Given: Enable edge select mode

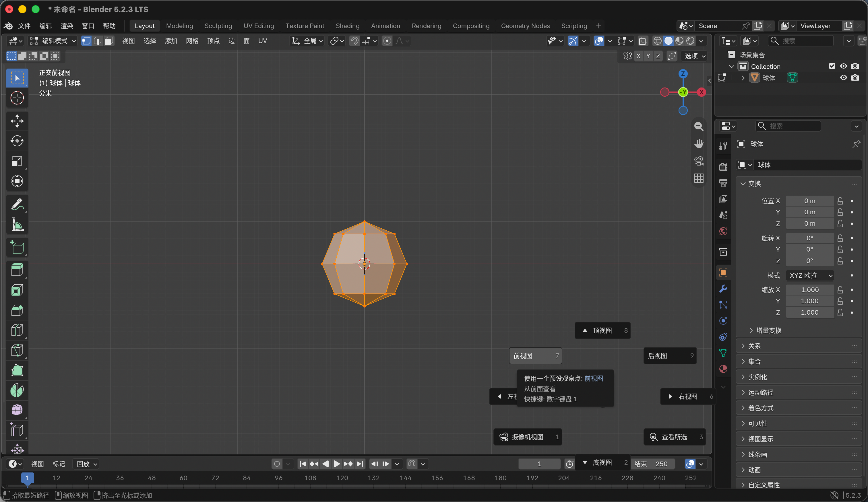Looking at the screenshot, I should (x=98, y=41).
